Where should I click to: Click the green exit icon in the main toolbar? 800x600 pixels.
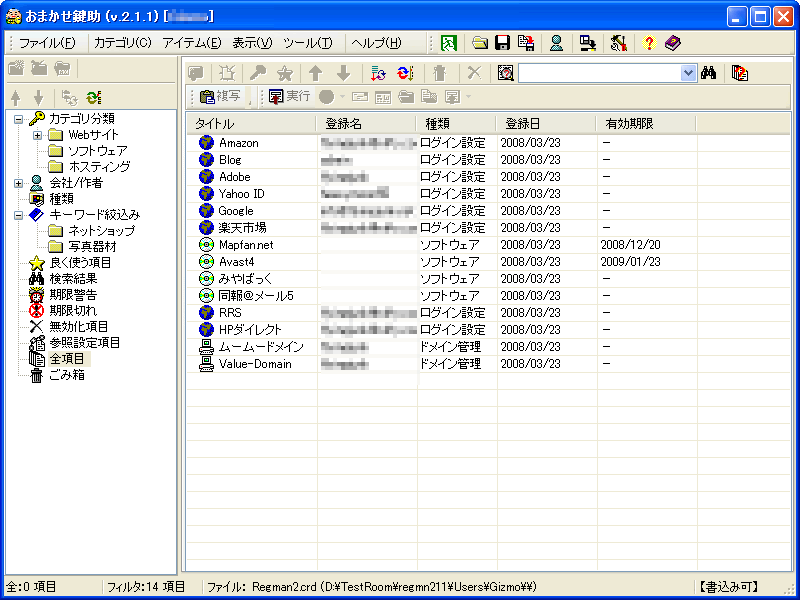(448, 43)
